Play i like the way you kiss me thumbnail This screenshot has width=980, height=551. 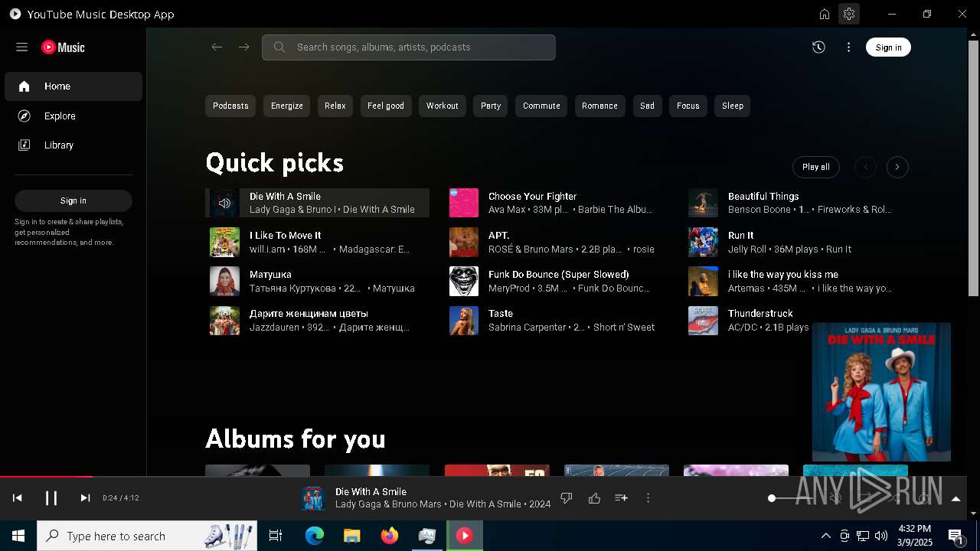[x=703, y=281]
